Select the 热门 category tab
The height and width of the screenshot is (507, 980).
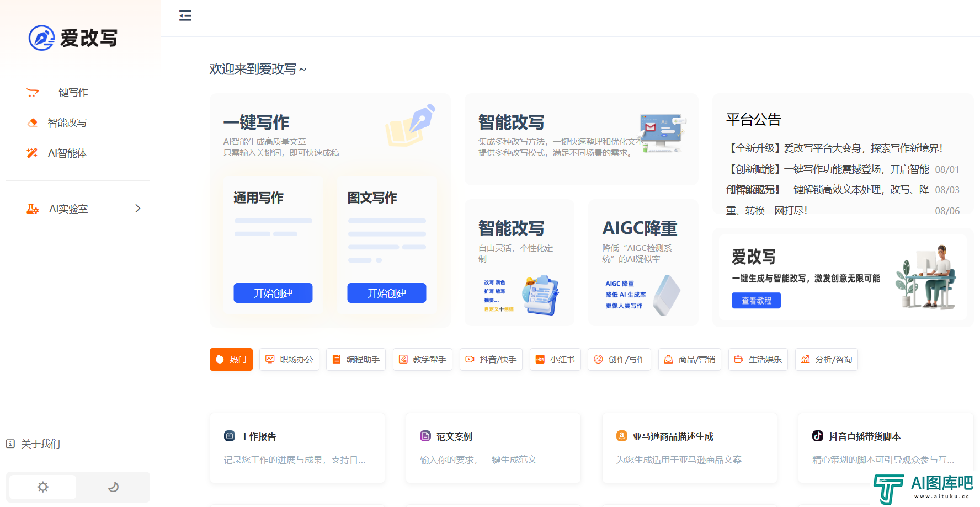pos(231,359)
